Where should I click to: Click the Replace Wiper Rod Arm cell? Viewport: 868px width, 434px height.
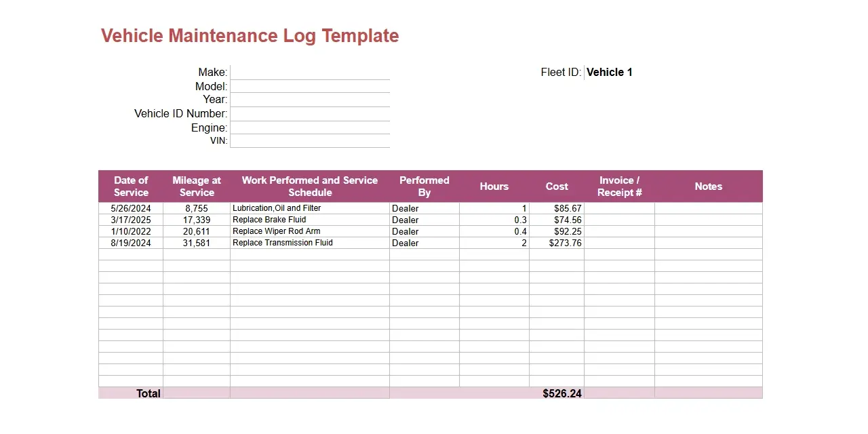coord(310,232)
